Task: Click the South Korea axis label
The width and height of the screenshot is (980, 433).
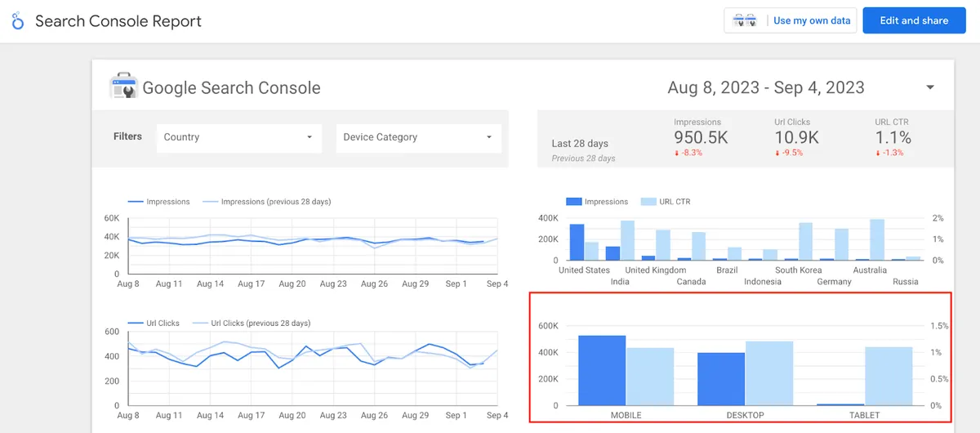Action: point(799,270)
